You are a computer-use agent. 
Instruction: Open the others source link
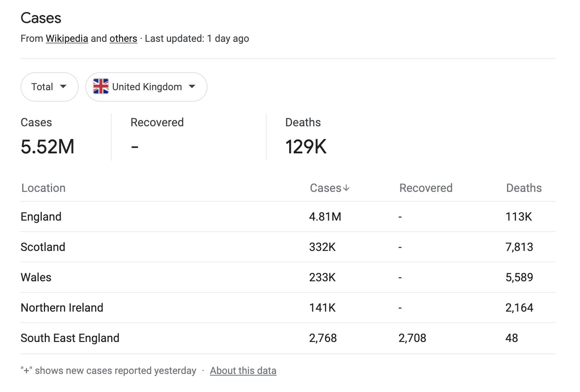pos(123,39)
